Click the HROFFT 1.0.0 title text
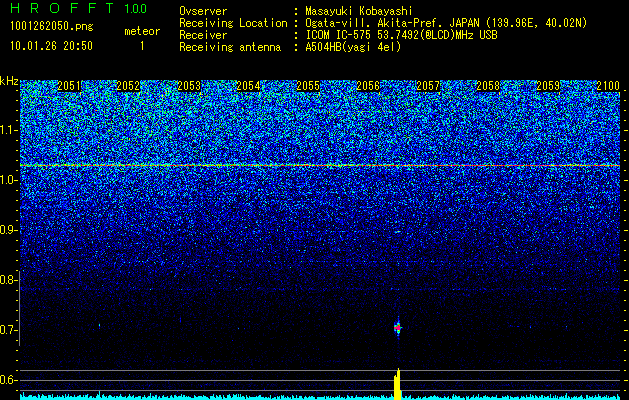Screen dimensions: 629x400 pyautogui.click(x=78, y=8)
